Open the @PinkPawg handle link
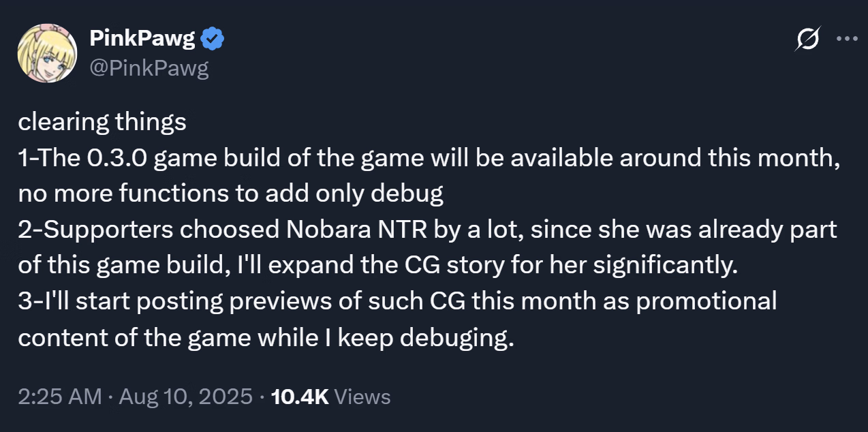Viewport: 868px width, 432px height. click(x=149, y=68)
